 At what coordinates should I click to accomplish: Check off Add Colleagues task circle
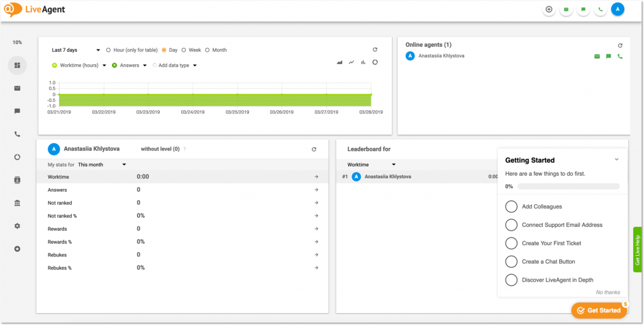511,207
